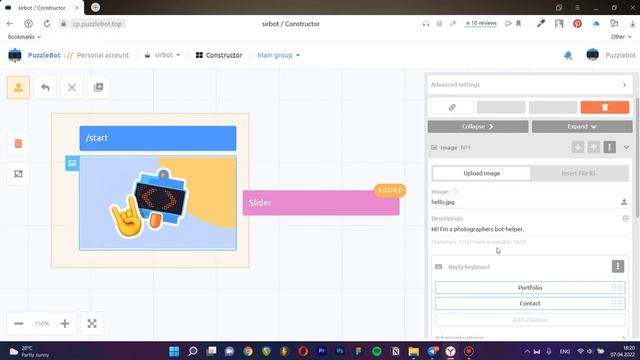Click the upload arrow next to hello.jpg

(x=624, y=202)
